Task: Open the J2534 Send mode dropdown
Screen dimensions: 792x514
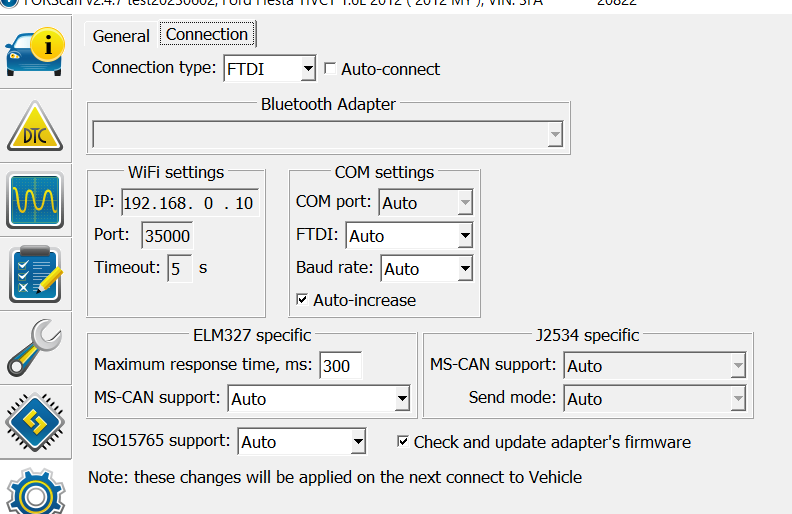Action: pos(655,399)
